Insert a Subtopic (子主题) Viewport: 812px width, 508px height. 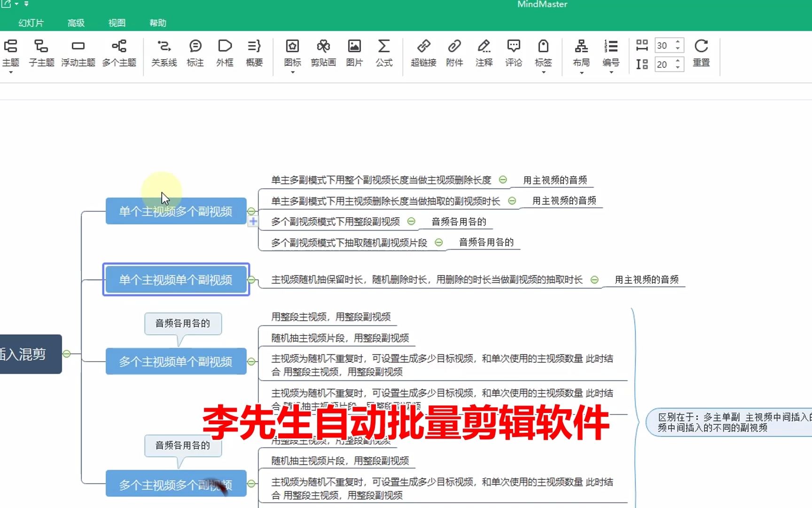[x=41, y=53]
